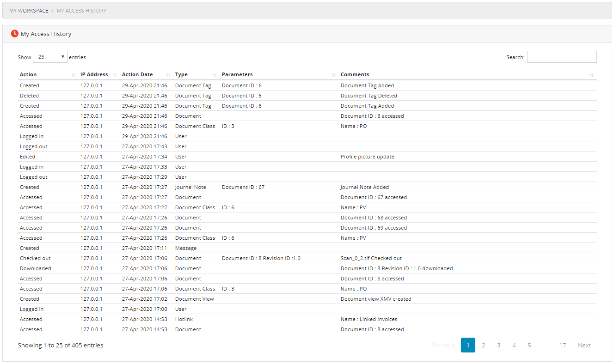This screenshot has height=364, width=614.
Task: Click the sort icon beside the Type column
Action: (215, 74)
